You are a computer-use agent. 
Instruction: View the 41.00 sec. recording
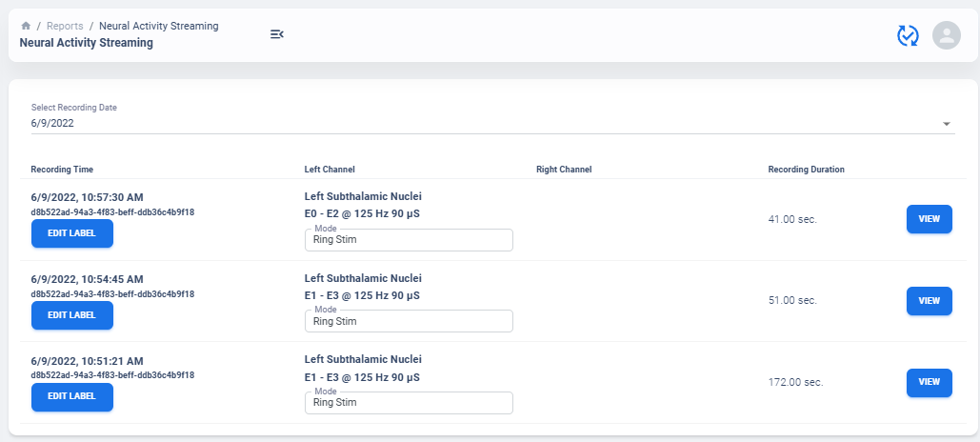pos(929,219)
